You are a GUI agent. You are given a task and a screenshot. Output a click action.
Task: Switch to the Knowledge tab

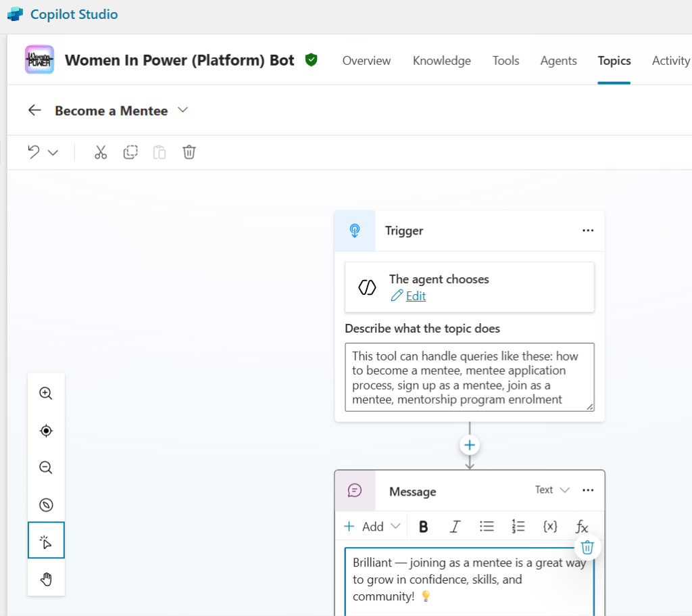(441, 61)
